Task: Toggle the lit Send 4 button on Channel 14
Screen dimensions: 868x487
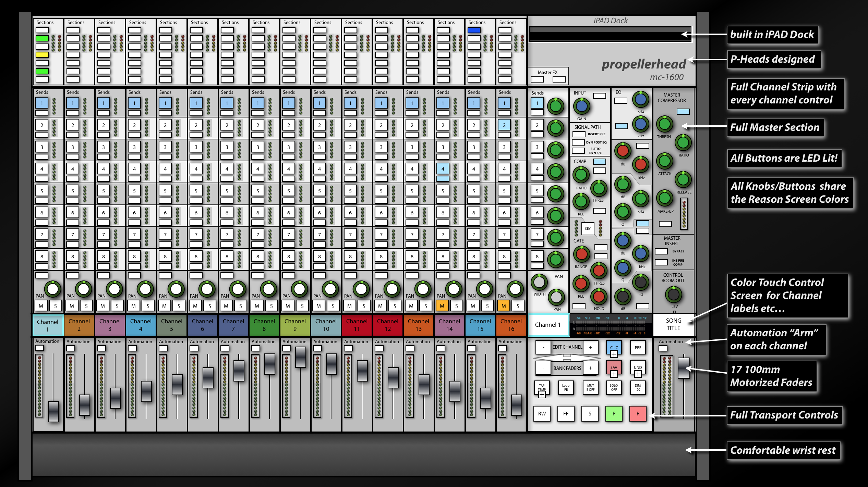Action: [x=443, y=169]
